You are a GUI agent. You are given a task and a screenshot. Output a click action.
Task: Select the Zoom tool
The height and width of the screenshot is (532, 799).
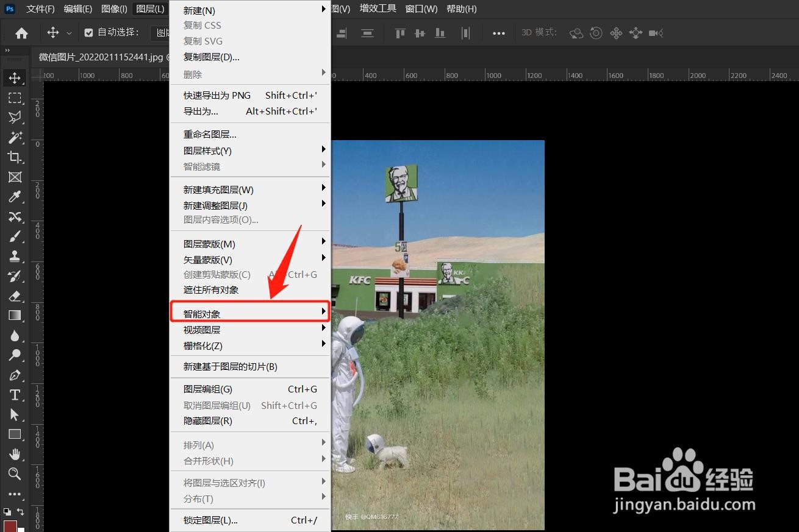[15, 473]
